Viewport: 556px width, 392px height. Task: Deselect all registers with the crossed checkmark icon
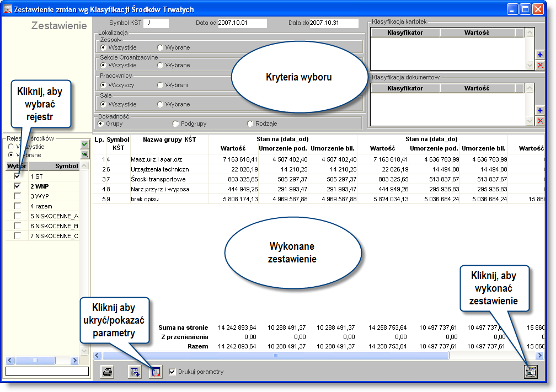coord(85,154)
